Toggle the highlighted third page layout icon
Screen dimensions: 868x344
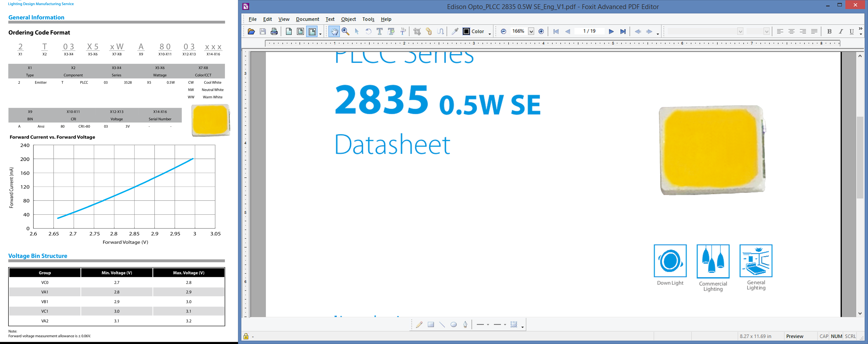click(x=312, y=31)
